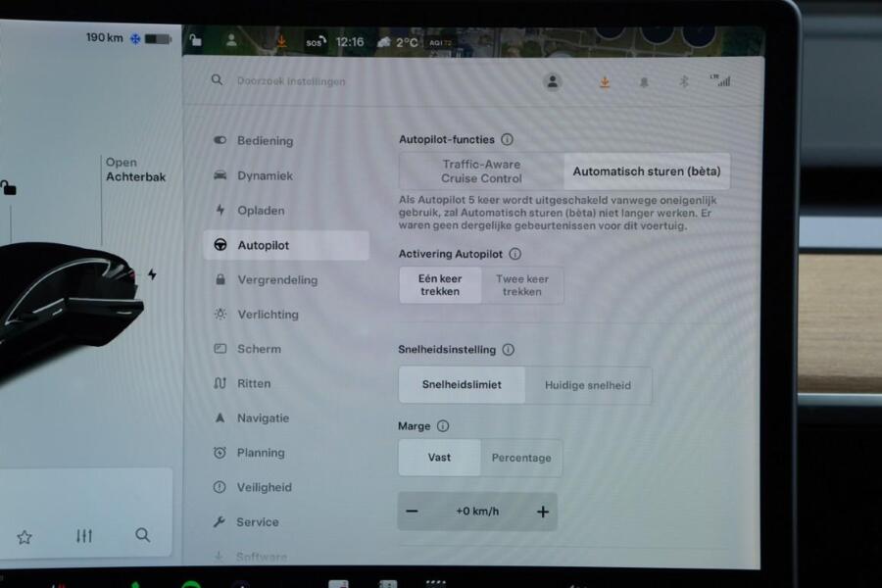Tap the 2°C weather indicator

coord(399,43)
